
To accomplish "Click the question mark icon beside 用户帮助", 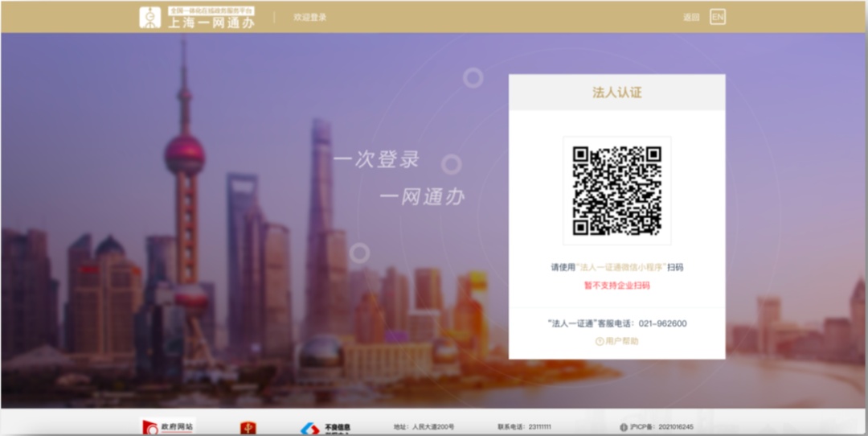I will click(599, 341).
